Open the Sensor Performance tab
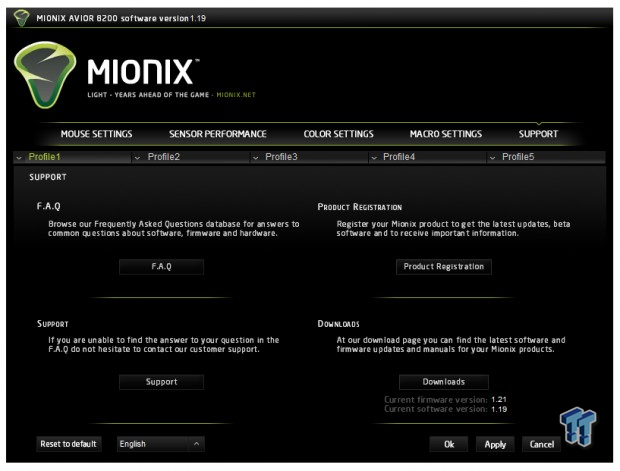This screenshot has height=471, width=620. tap(218, 134)
